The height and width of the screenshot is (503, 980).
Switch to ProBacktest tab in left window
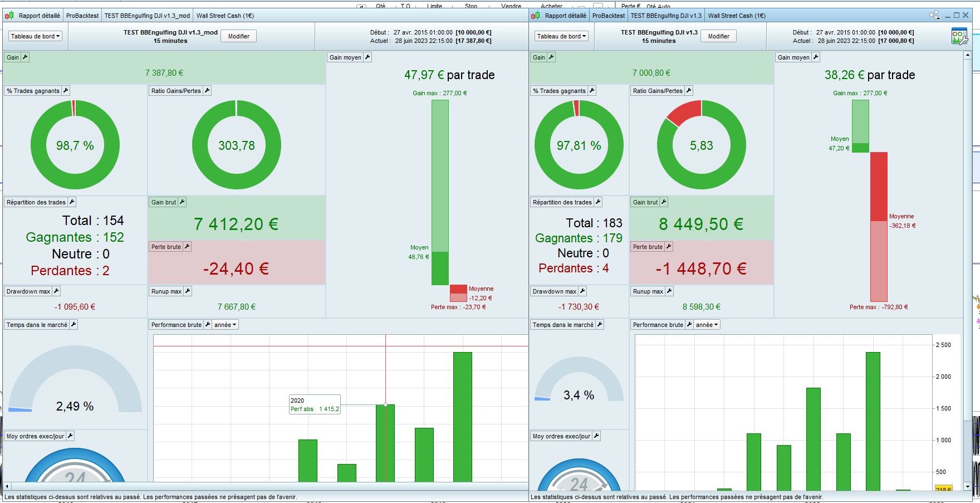click(82, 16)
